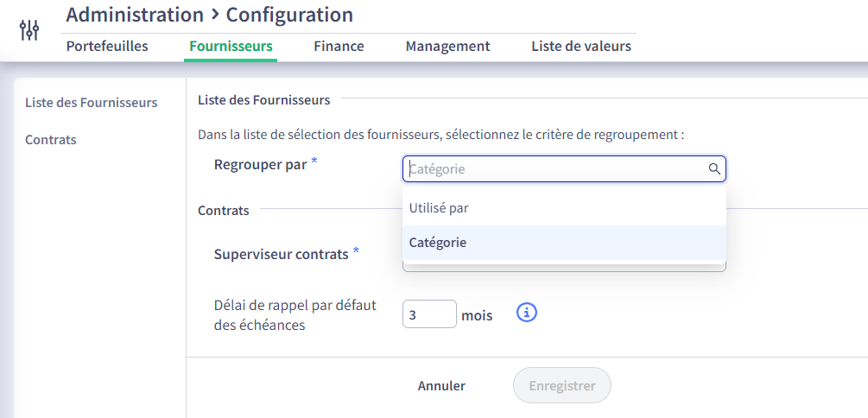The width and height of the screenshot is (868, 418).
Task: Click the Annuler button
Action: [x=441, y=385]
